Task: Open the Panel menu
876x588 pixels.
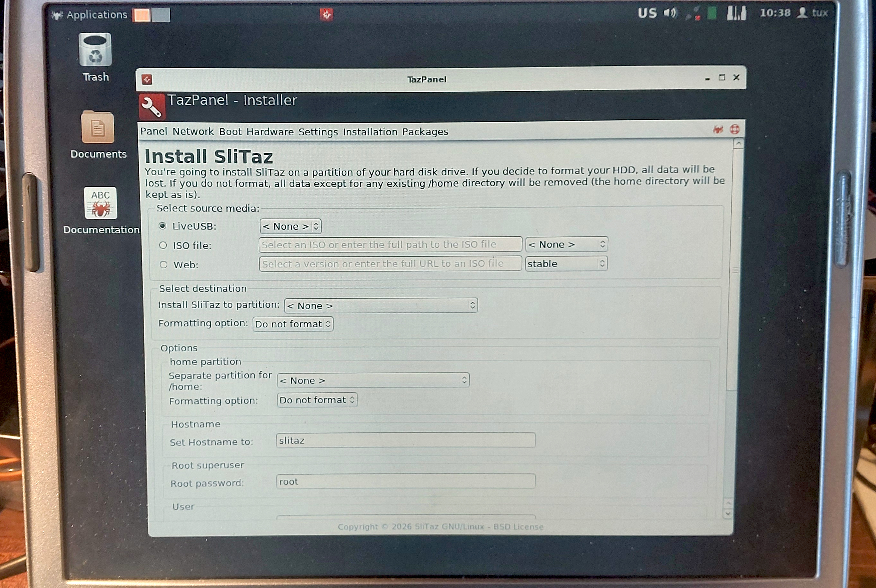Action: point(154,131)
